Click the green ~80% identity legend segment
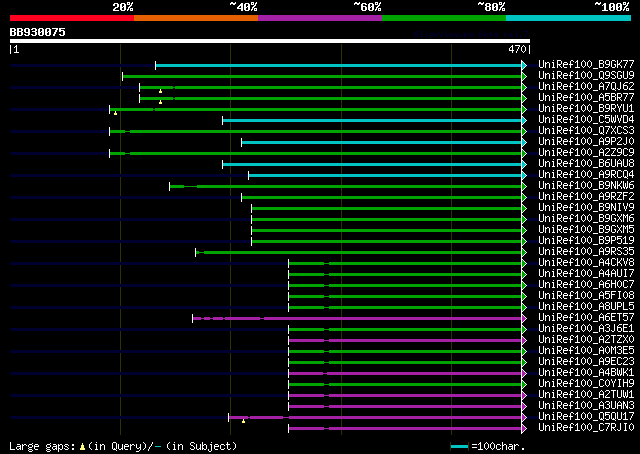The width and height of the screenshot is (640, 454). click(444, 18)
